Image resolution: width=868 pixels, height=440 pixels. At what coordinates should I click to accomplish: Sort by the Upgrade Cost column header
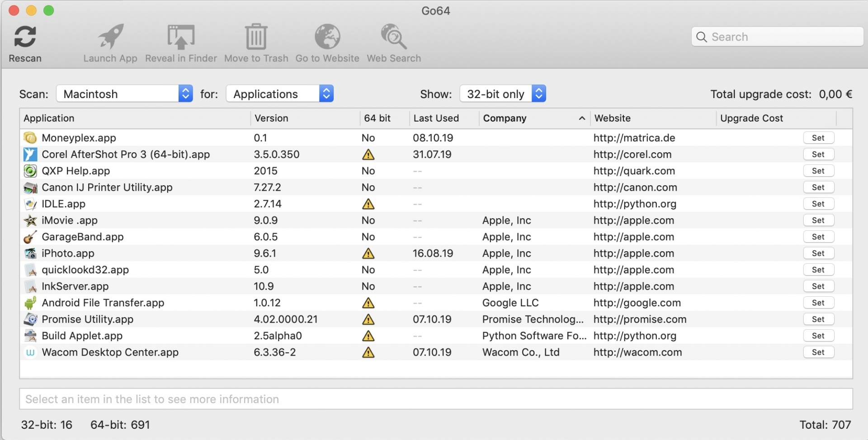(776, 118)
